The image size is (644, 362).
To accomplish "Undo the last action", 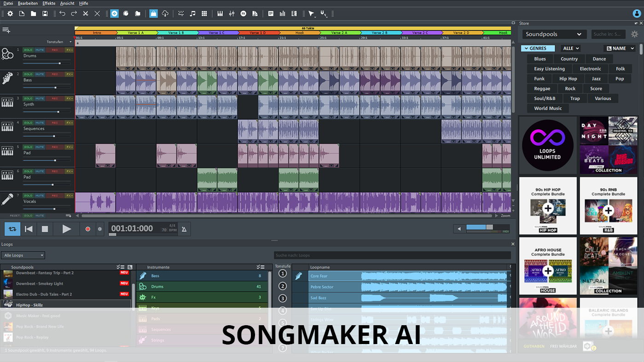I will (x=62, y=14).
